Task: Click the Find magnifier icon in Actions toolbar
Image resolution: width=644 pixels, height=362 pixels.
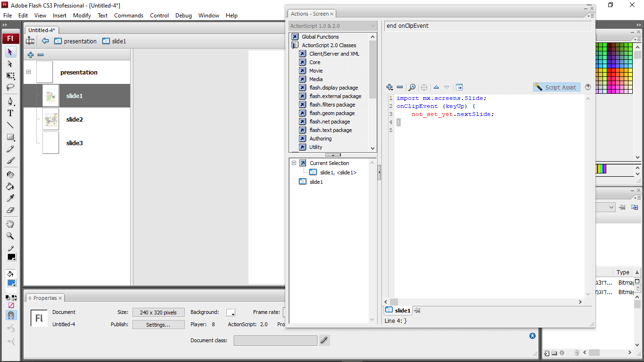Action: (412, 87)
